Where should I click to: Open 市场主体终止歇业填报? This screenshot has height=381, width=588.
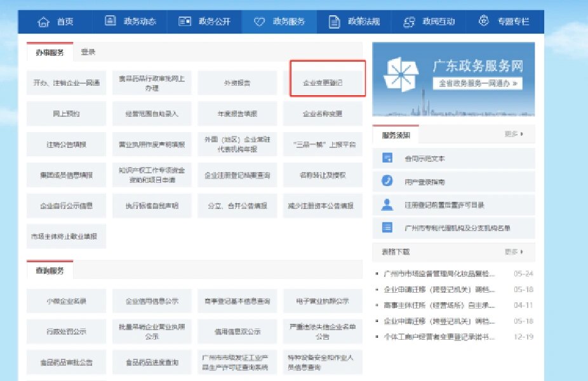point(67,236)
